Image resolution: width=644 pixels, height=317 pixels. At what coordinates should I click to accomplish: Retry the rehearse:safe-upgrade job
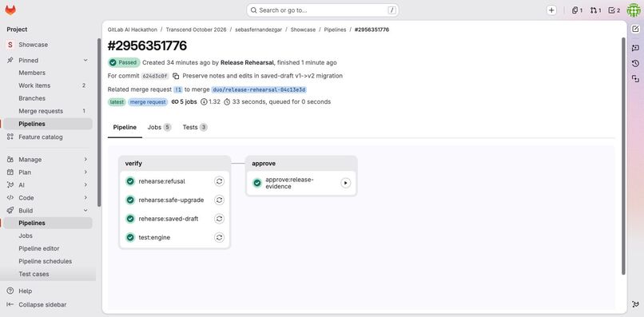pyautogui.click(x=219, y=200)
